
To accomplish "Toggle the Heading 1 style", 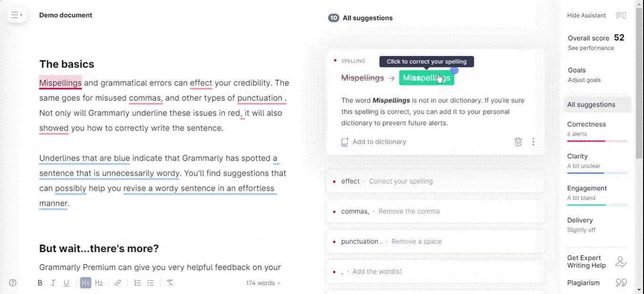I will point(85,283).
